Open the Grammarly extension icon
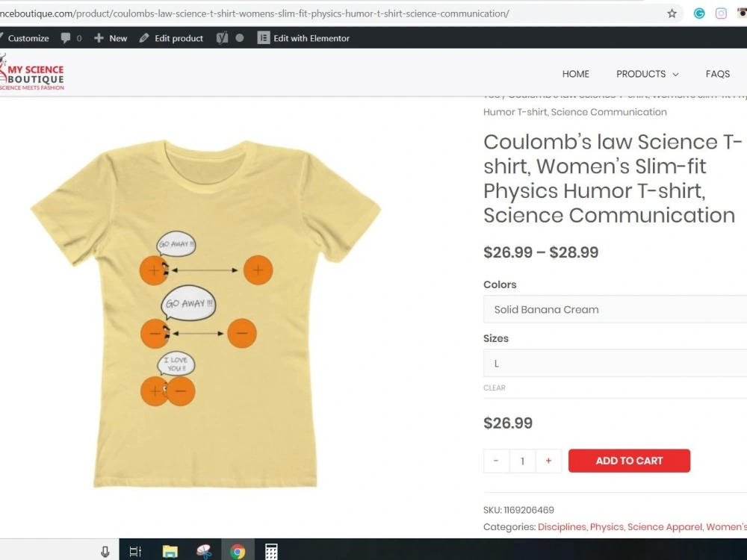 699,13
